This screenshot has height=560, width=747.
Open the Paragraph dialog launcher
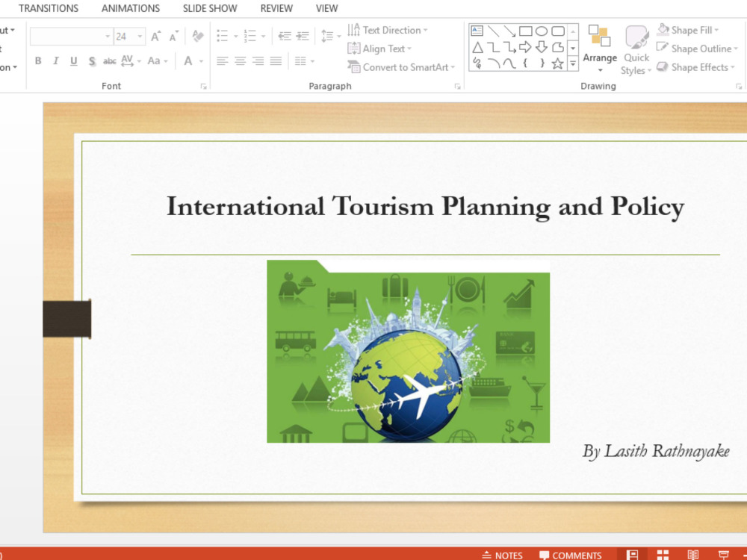[x=457, y=86]
